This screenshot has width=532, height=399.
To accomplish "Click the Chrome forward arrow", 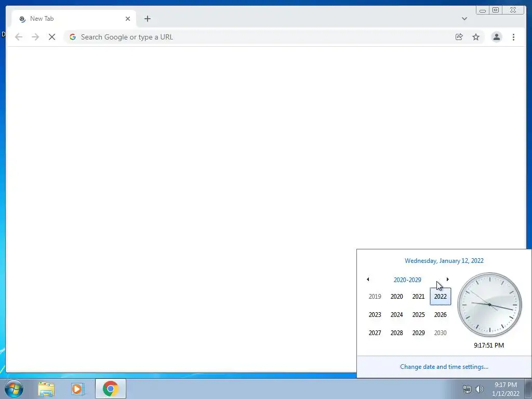I will pos(35,37).
